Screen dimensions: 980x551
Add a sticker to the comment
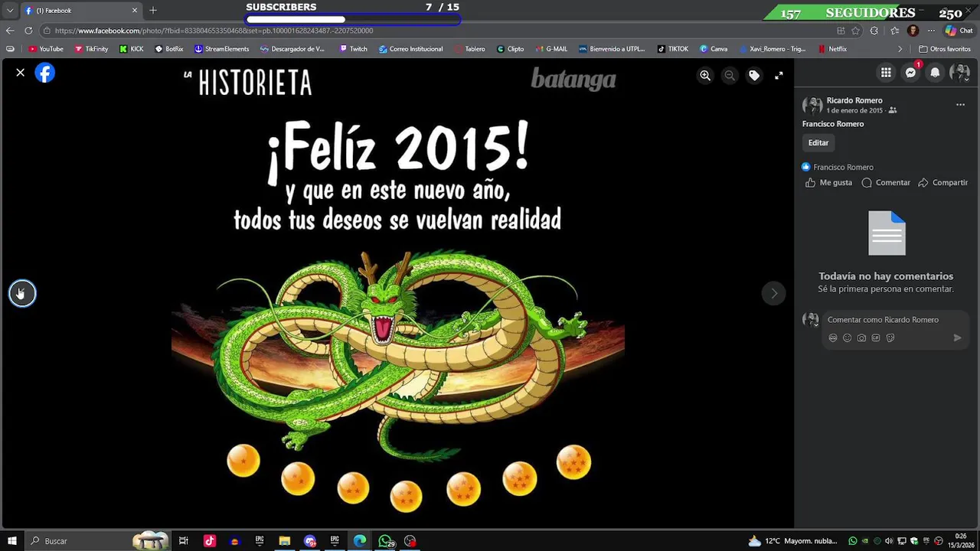[890, 338]
